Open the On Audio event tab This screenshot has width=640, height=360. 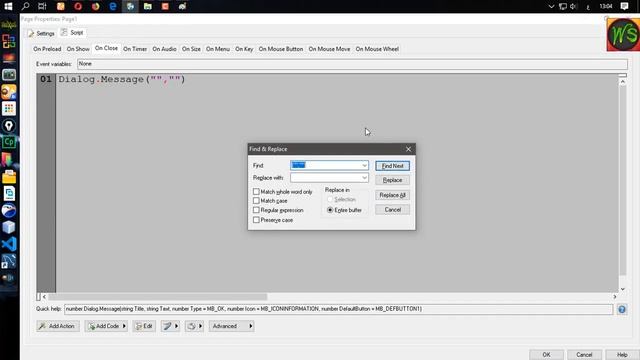point(164,49)
